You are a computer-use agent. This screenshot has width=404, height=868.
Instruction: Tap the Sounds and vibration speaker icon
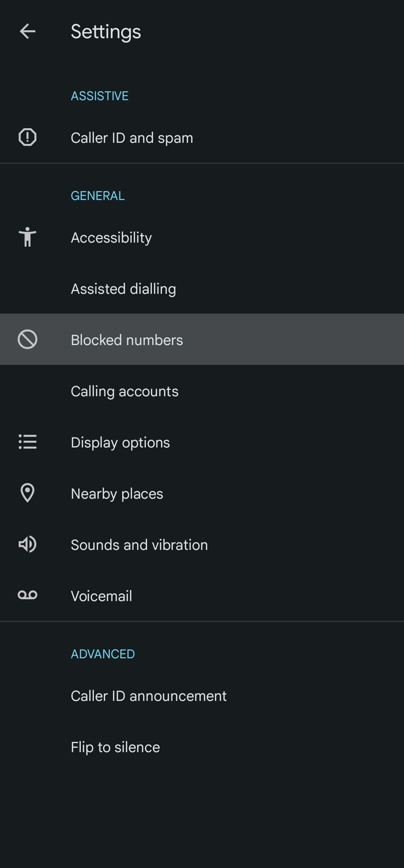coord(27,544)
